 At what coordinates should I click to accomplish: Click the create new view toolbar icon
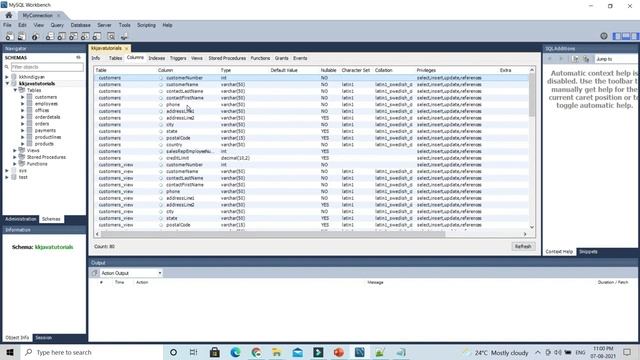pos(73,36)
